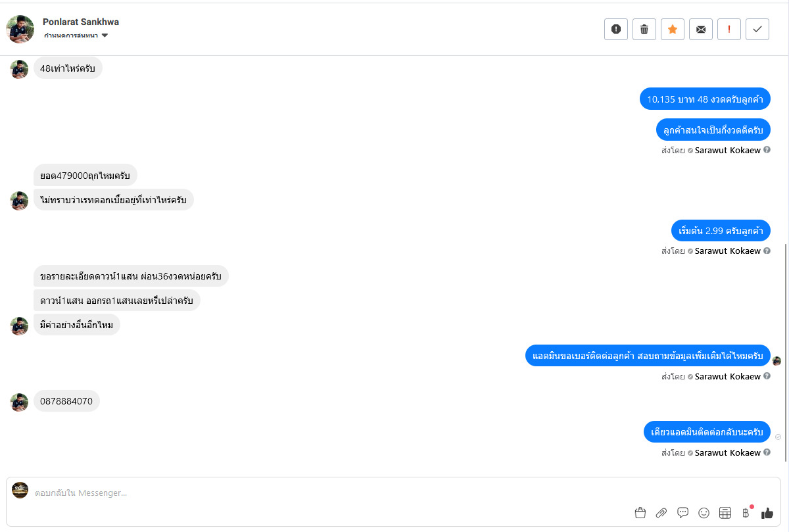Click sender name under เริ่มต้น 2.99 message
The image size is (789, 532).
click(x=727, y=251)
